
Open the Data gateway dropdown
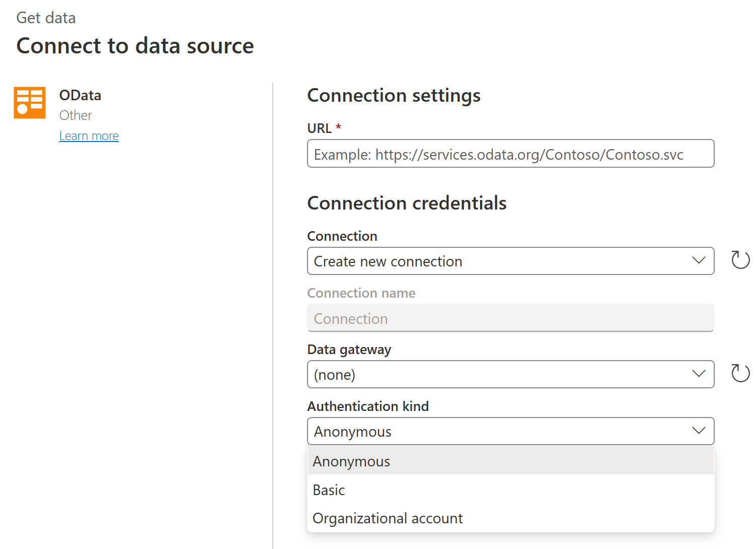(510, 374)
